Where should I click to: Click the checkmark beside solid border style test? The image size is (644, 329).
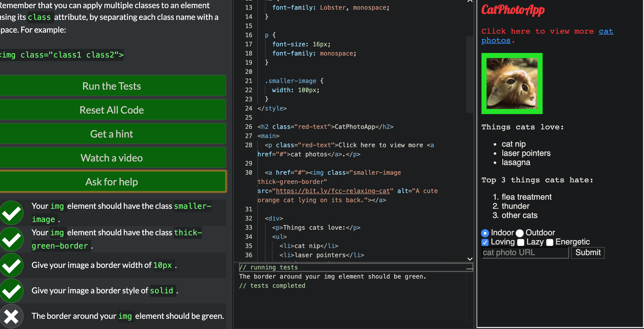11,291
